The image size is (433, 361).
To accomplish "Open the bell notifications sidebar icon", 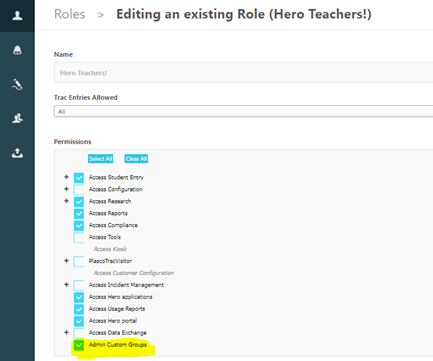I will coord(17,50).
